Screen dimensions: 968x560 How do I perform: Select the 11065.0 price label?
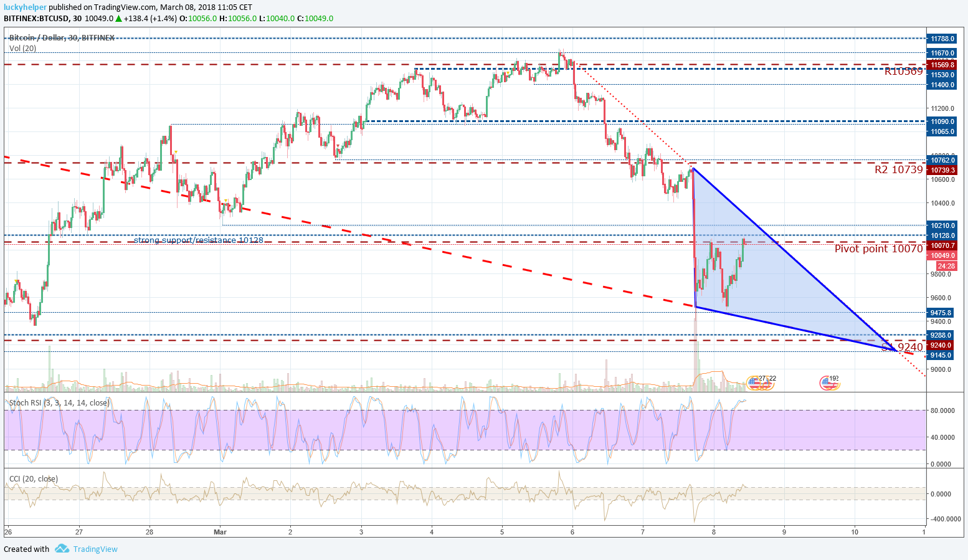point(941,131)
